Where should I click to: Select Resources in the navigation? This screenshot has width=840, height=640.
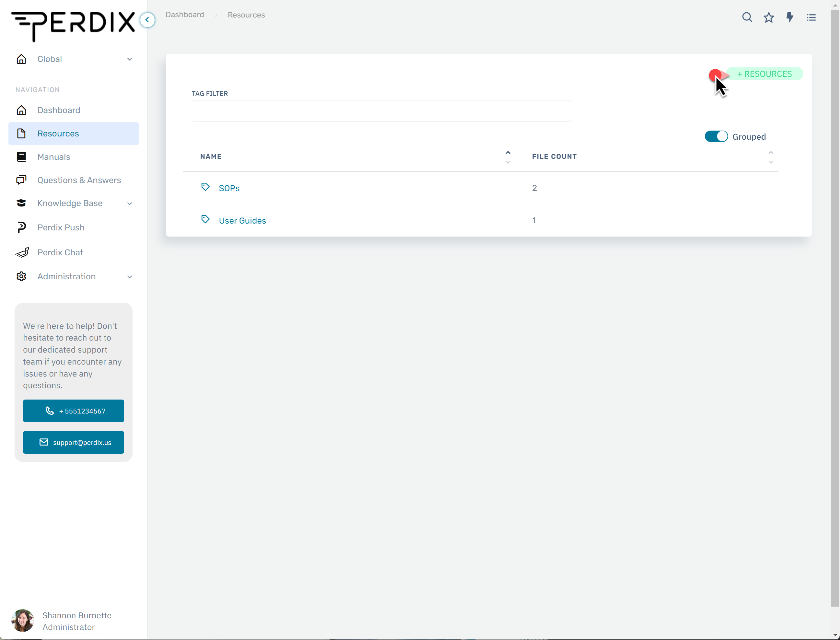click(x=74, y=134)
